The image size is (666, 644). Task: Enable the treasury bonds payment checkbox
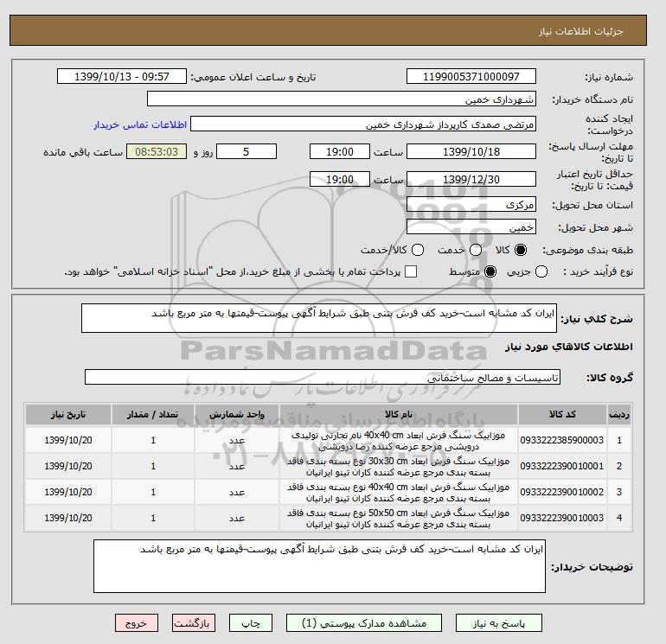pyautogui.click(x=411, y=271)
